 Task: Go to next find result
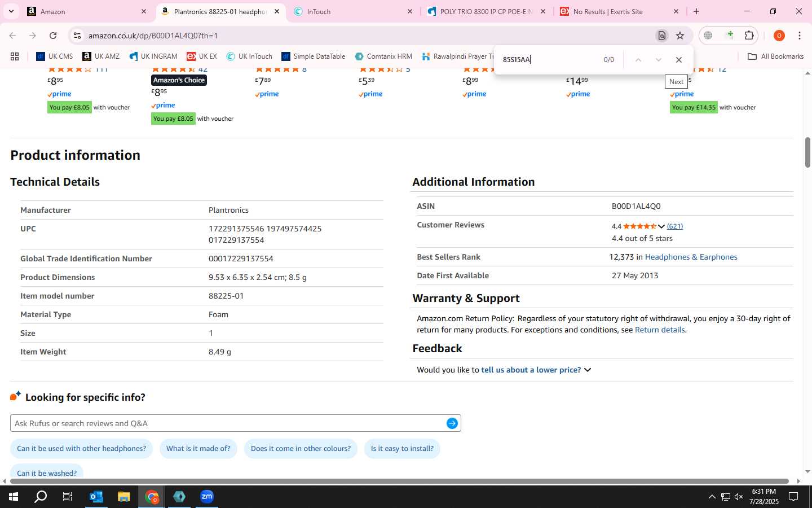(x=658, y=60)
